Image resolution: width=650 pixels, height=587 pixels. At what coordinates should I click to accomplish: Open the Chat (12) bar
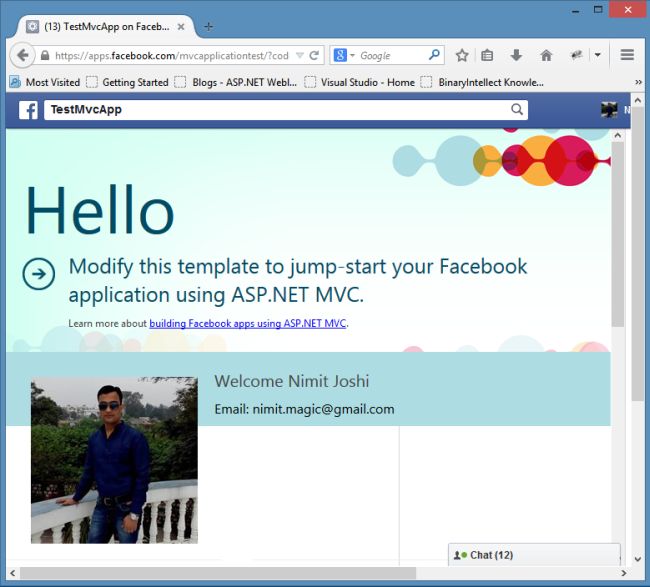(x=534, y=555)
